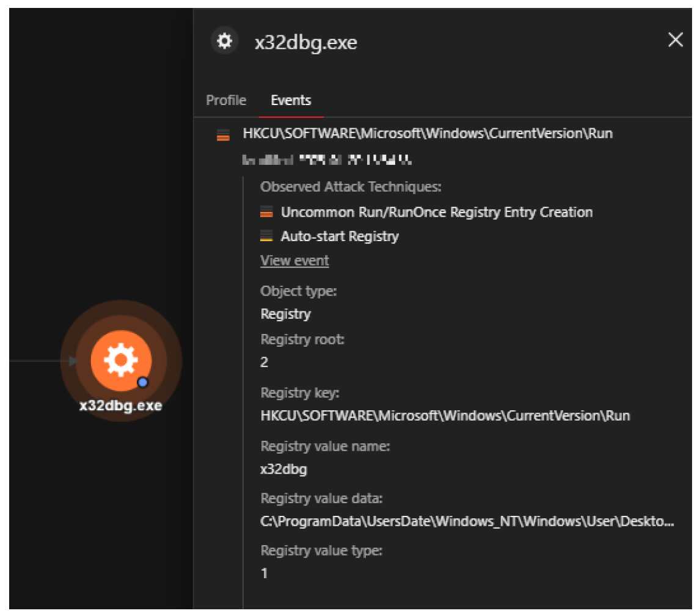Click the blue dot badge on the node

coord(143,382)
